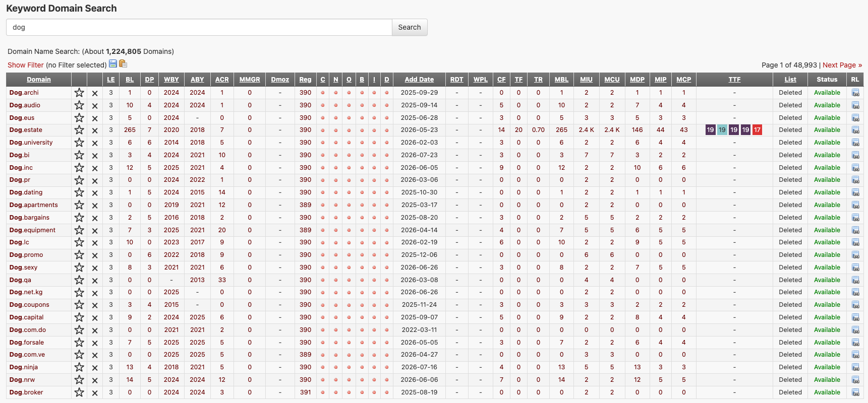Image resolution: width=868 pixels, height=403 pixels.
Task: Remove Dog.audio row with X icon
Action: click(x=95, y=106)
